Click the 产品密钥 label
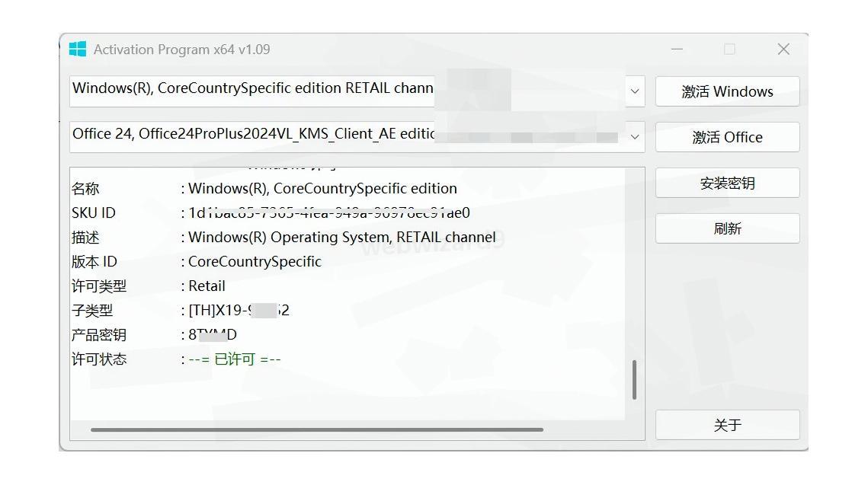The image size is (868, 485). point(99,334)
